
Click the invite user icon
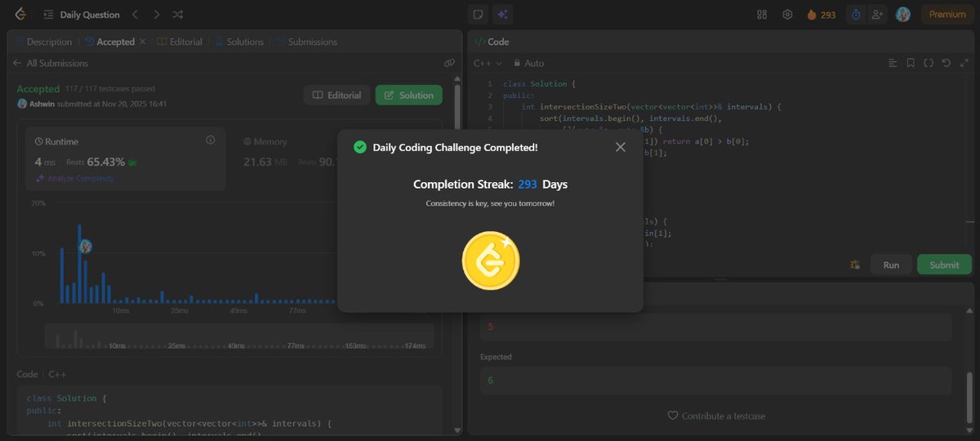pos(877,15)
